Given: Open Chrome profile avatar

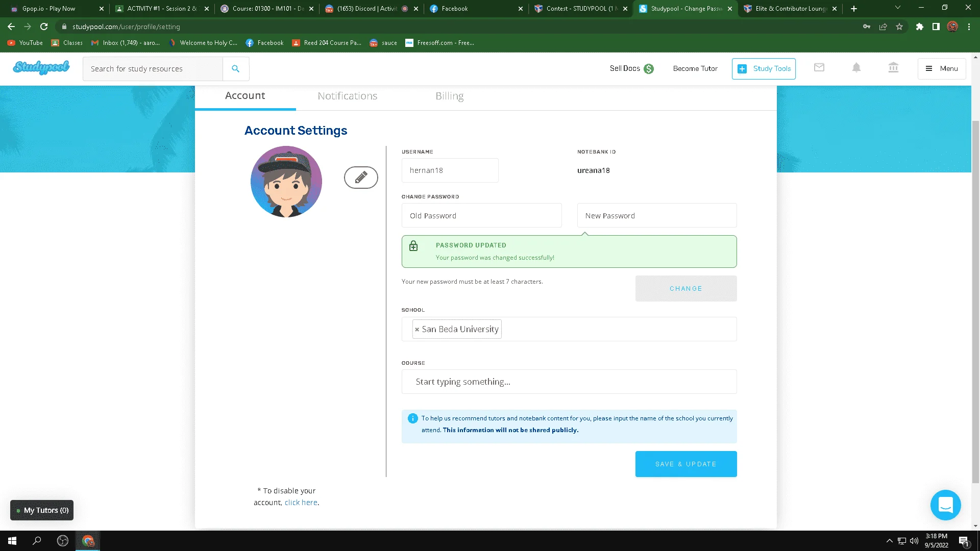Looking at the screenshot, I should (952, 27).
